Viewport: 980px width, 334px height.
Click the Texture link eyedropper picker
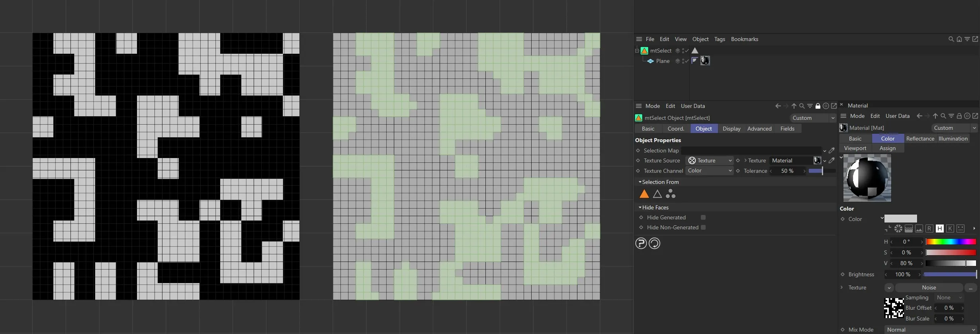coord(831,160)
